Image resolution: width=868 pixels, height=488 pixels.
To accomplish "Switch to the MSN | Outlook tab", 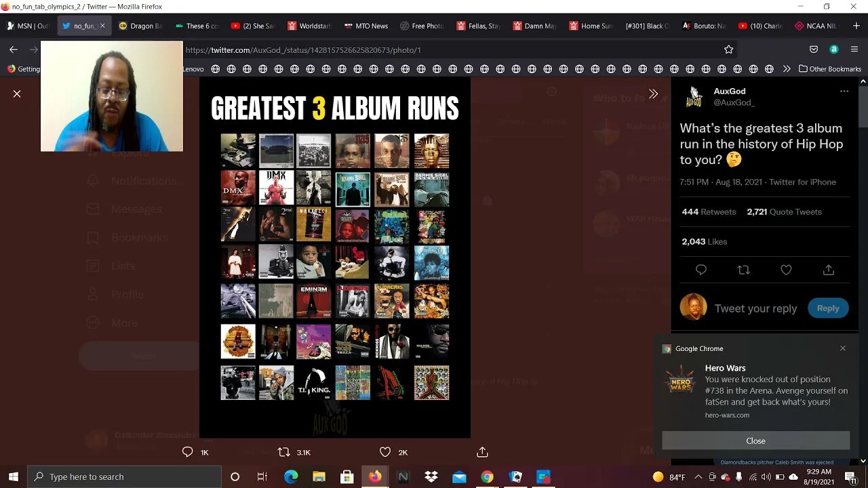I will tap(28, 26).
